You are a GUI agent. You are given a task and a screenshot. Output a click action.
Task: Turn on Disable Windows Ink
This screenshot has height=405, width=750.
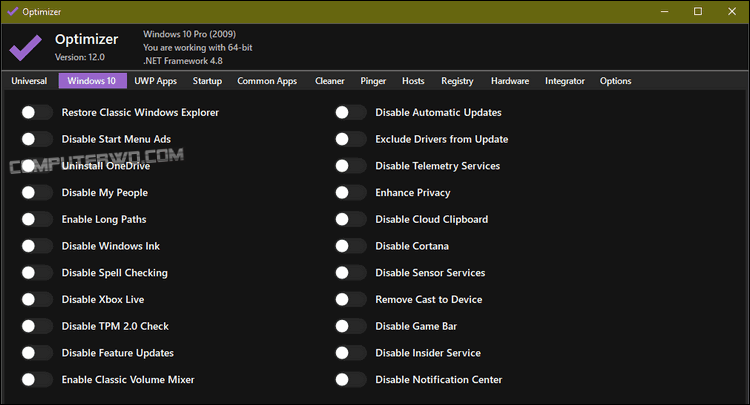(x=37, y=246)
